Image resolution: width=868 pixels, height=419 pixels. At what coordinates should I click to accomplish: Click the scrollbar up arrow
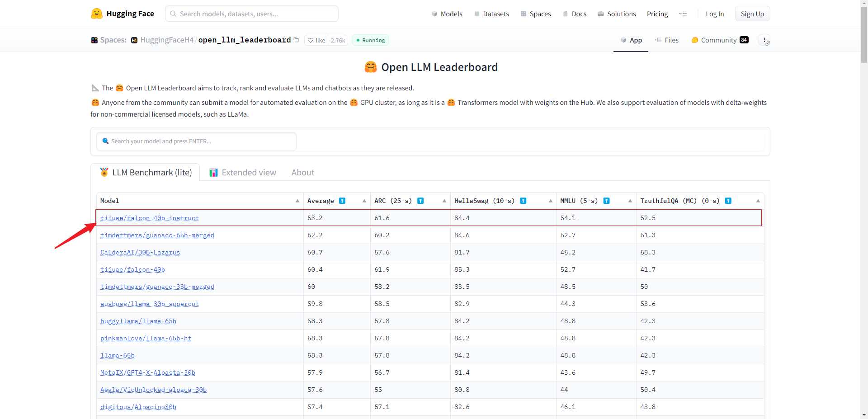864,3
